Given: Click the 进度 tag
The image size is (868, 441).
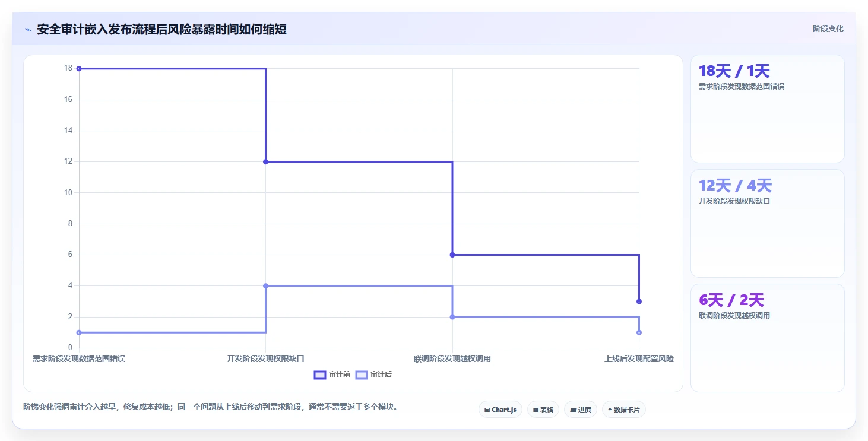Looking at the screenshot, I should 581,410.
